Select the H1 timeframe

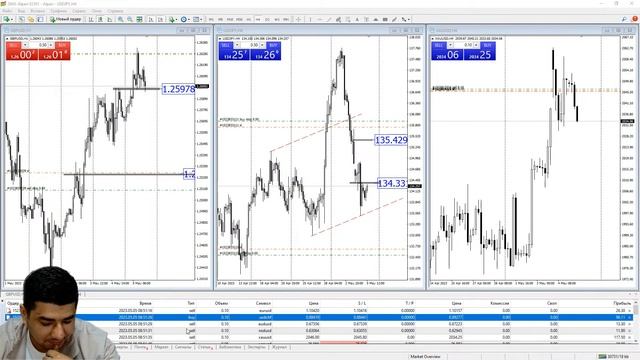[x=249, y=19]
